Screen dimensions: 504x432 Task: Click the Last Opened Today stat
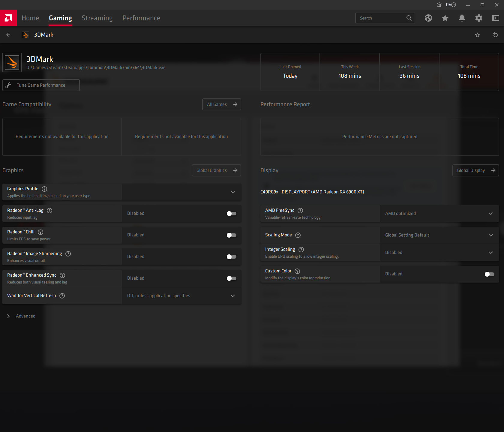[x=290, y=72]
